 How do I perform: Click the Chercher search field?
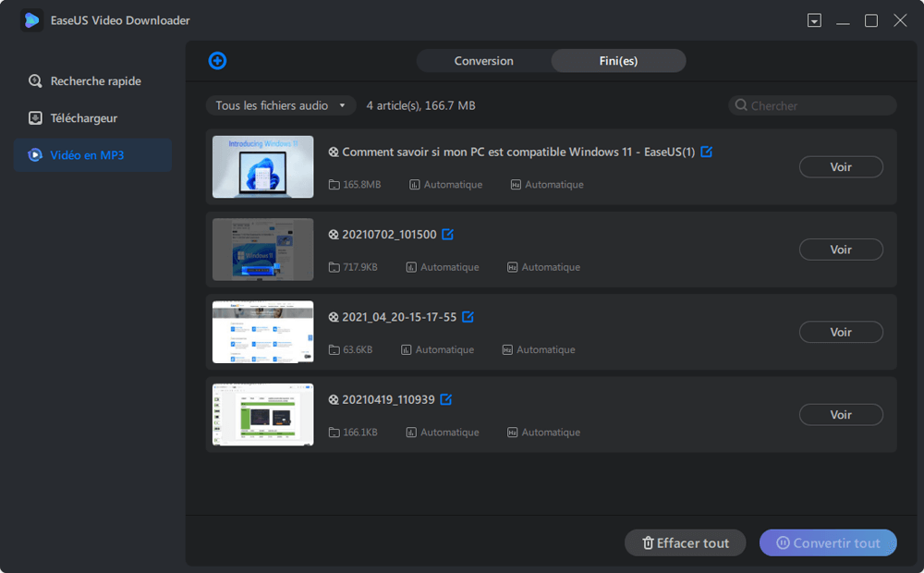pyautogui.click(x=812, y=105)
